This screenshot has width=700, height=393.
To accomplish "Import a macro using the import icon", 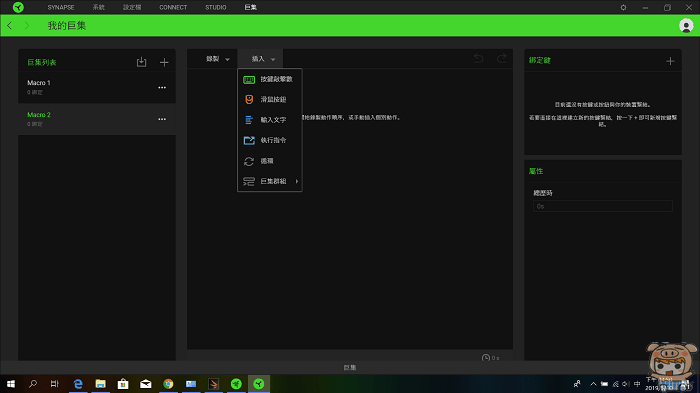I will coord(142,62).
